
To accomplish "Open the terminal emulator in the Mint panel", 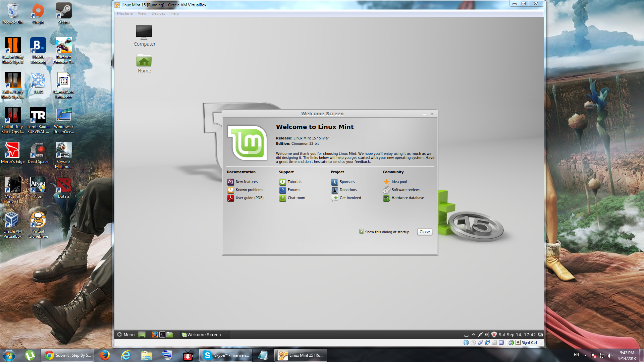I will tap(162, 335).
